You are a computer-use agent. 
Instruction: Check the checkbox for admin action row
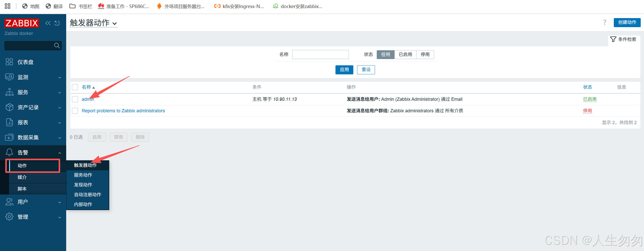pos(75,99)
